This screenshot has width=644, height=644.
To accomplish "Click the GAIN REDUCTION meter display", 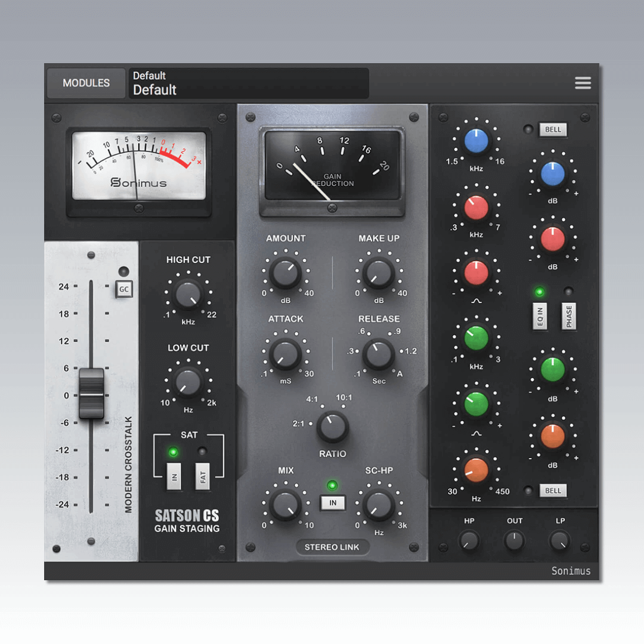I will [x=332, y=165].
